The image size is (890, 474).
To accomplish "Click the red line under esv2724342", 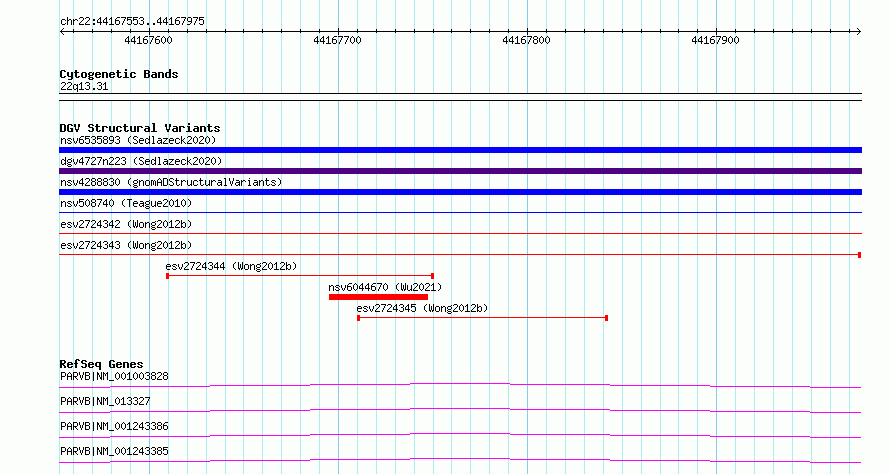I will 460,233.
